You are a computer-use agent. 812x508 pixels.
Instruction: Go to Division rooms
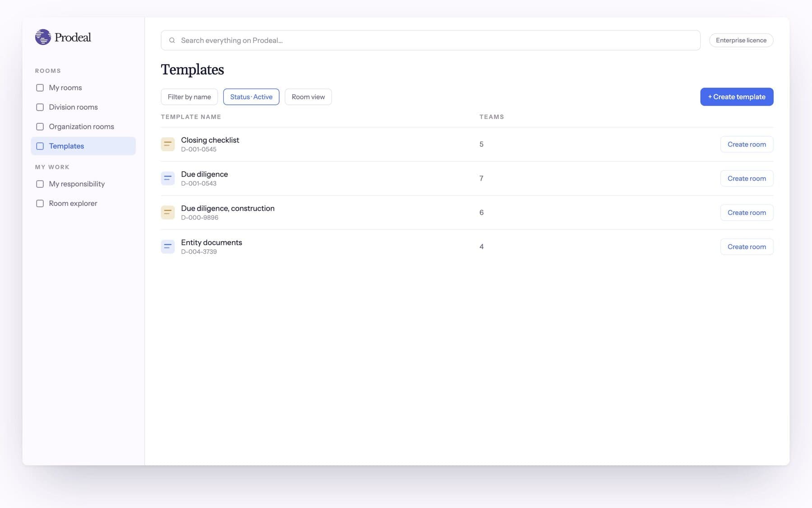click(83, 107)
